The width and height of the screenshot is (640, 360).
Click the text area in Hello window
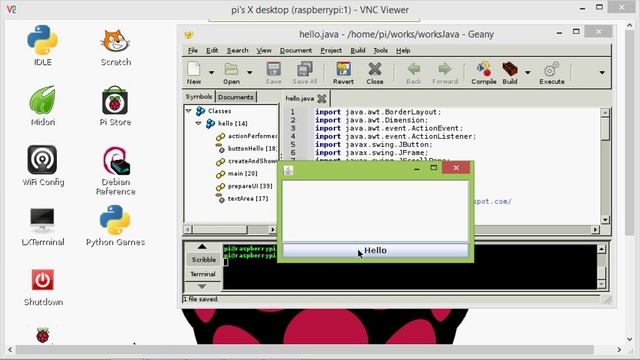[376, 211]
